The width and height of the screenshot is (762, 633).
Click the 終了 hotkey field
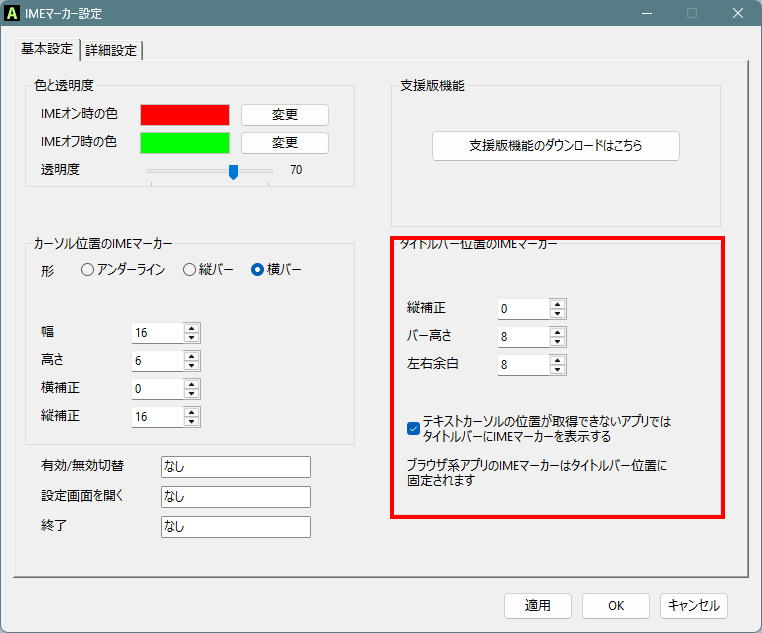click(236, 527)
